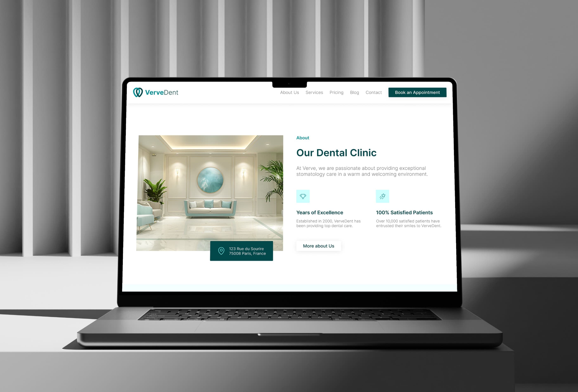
Task: Click the About section label text
Action: pos(303,138)
